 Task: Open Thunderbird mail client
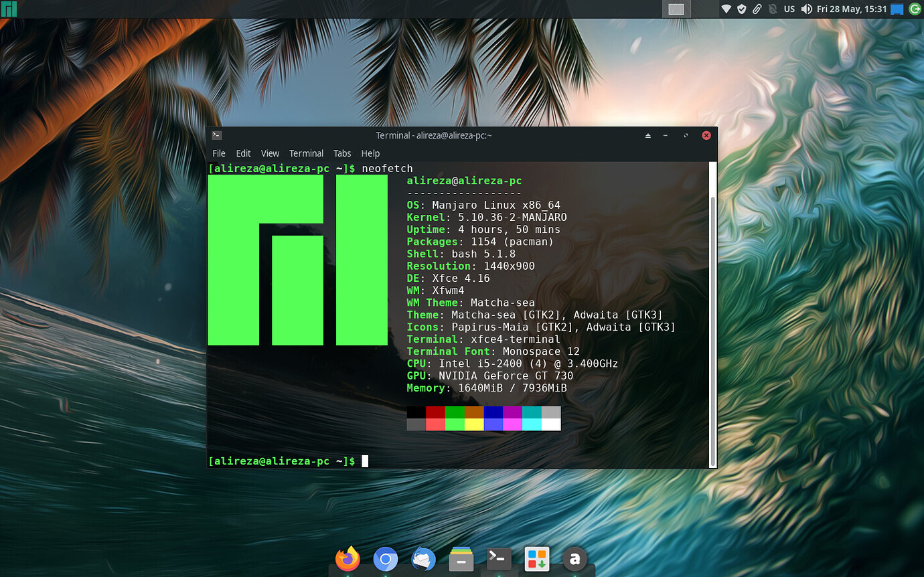tap(423, 558)
